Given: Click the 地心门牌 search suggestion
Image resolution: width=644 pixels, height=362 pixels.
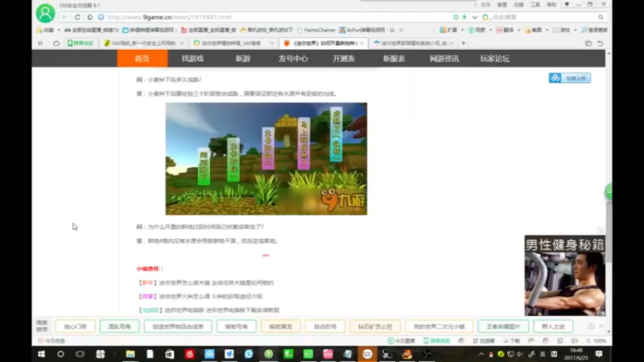Looking at the screenshot, I should [x=75, y=327].
